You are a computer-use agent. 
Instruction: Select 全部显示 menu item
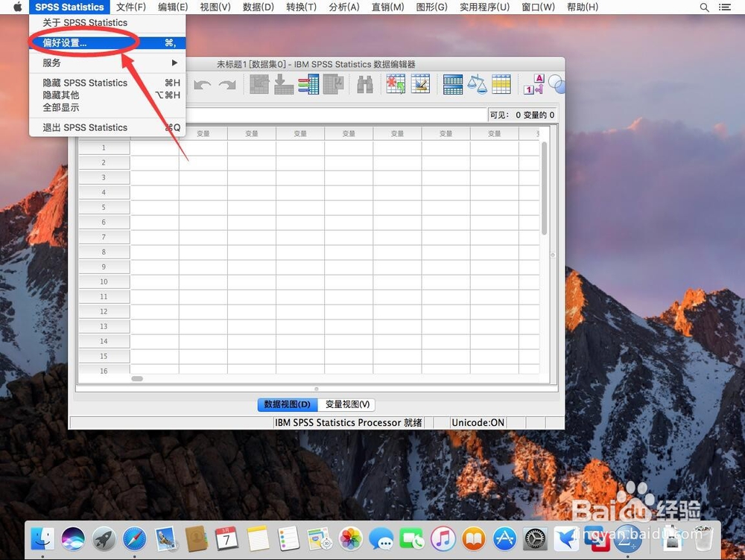coord(107,107)
